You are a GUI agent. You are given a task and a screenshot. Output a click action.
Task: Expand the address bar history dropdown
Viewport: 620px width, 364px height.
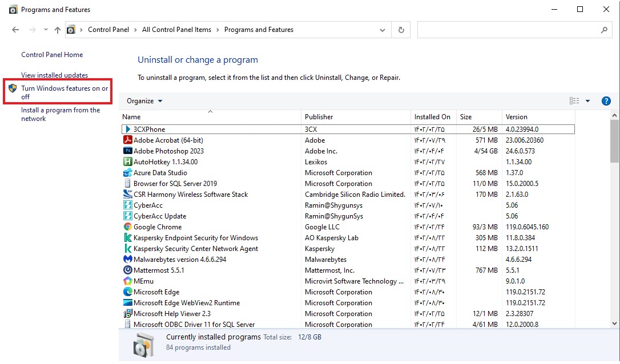coord(383,30)
